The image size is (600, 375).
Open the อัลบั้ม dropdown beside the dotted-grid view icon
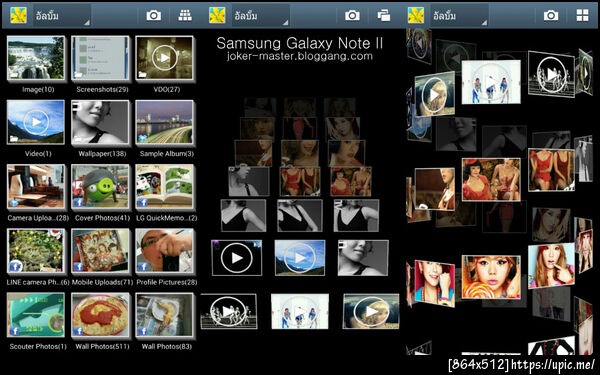(62, 15)
